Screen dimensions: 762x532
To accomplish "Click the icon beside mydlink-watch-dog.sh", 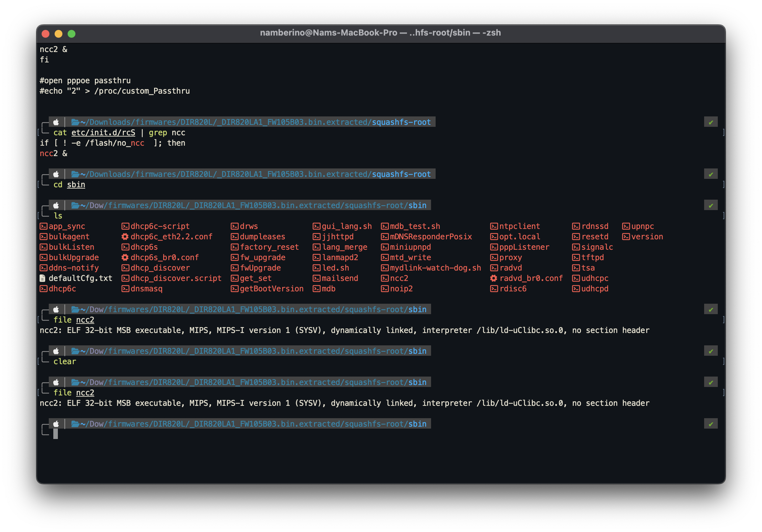I will pyautogui.click(x=385, y=268).
